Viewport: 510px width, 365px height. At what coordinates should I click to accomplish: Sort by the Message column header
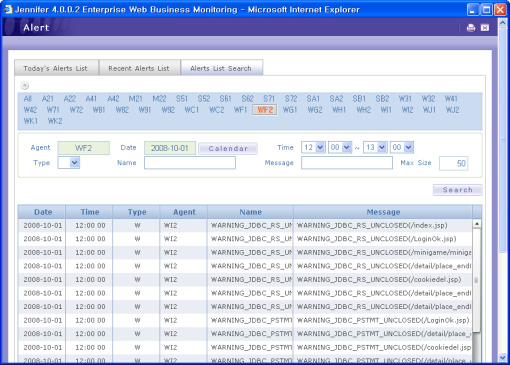(383, 212)
